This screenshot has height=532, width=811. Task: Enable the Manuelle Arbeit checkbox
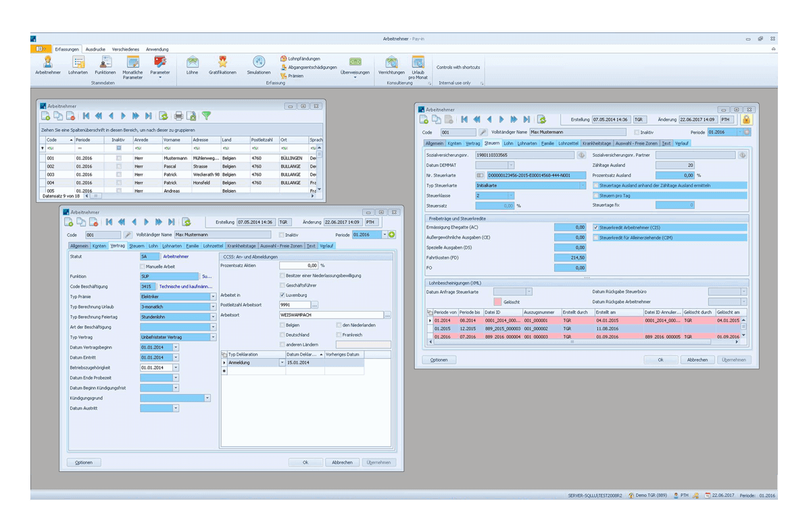coord(142,266)
